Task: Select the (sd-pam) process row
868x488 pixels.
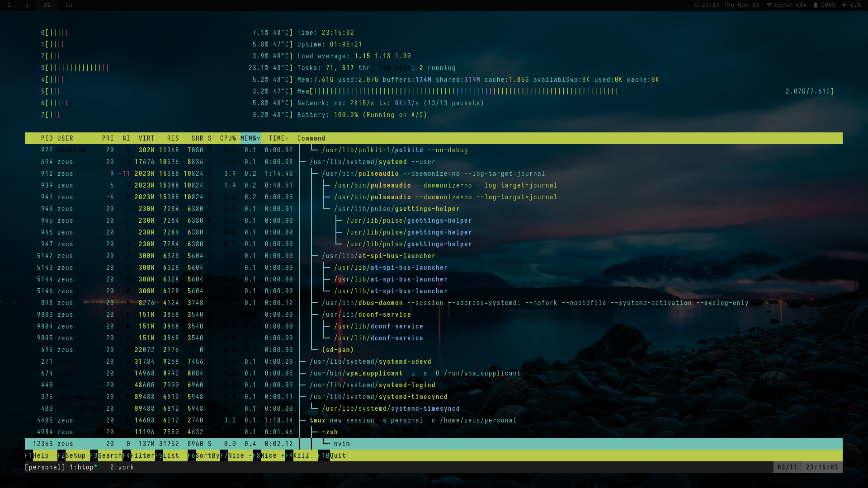Action: (x=434, y=350)
